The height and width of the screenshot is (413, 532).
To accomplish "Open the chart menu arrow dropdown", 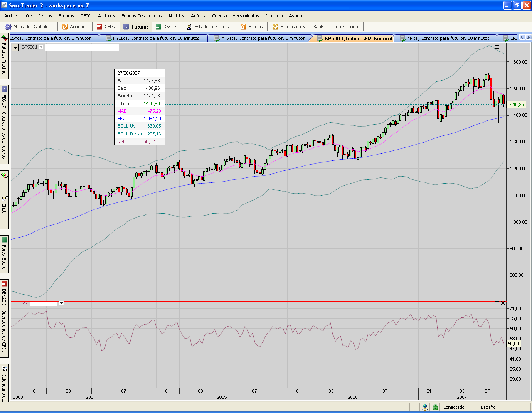I will tap(15, 47).
